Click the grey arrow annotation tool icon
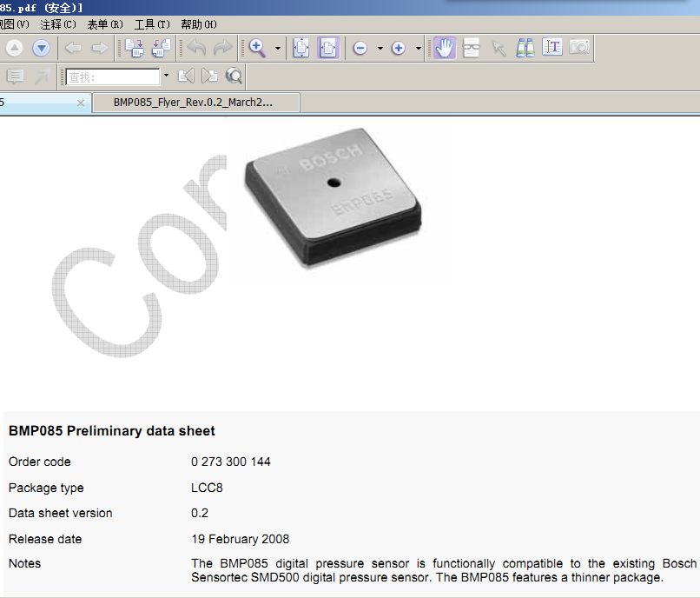This screenshot has height=598, width=700. click(42, 76)
